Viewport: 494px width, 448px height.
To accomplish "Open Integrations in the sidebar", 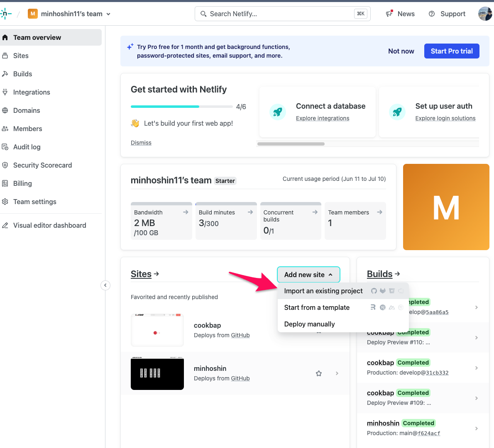I will pos(32,92).
